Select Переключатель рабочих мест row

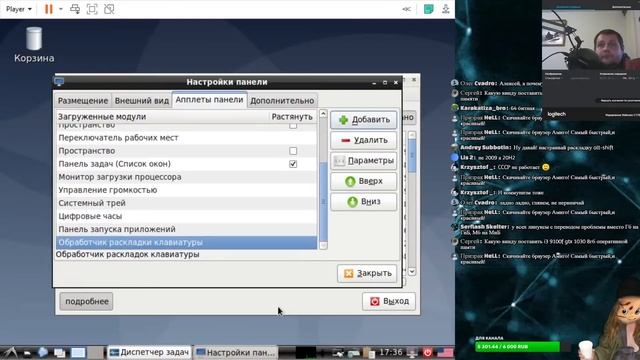click(x=186, y=138)
